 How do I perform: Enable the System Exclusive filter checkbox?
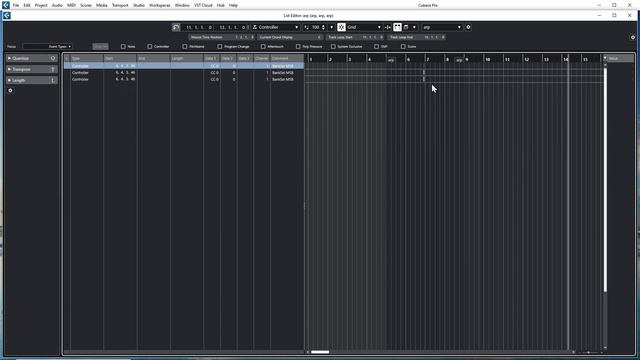pyautogui.click(x=333, y=47)
